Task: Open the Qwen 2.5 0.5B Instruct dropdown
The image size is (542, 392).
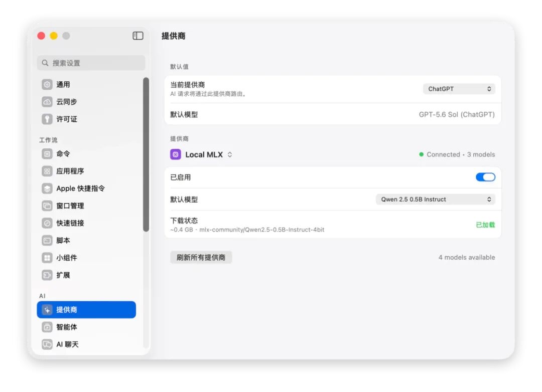Action: click(x=436, y=200)
